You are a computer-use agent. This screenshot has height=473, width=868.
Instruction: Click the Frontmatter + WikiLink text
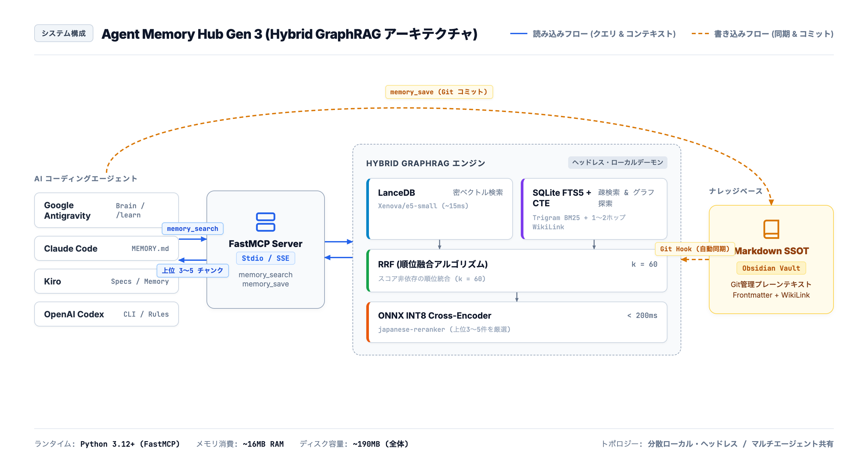(x=771, y=295)
